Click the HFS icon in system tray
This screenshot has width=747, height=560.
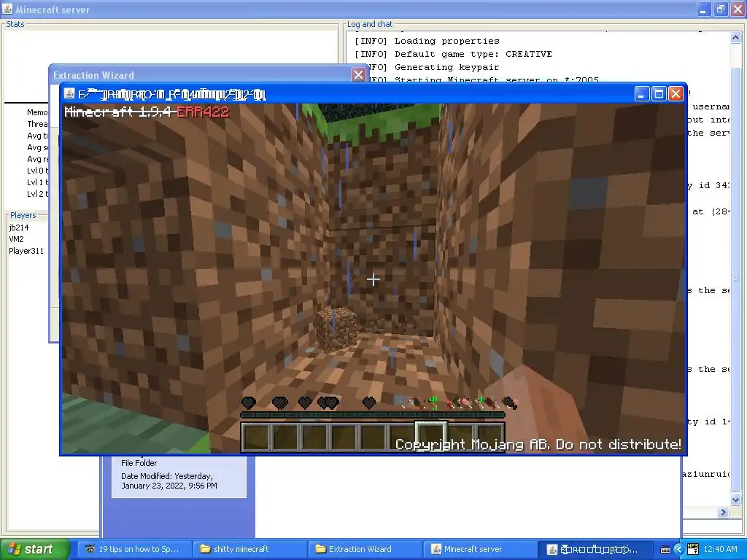point(693,549)
